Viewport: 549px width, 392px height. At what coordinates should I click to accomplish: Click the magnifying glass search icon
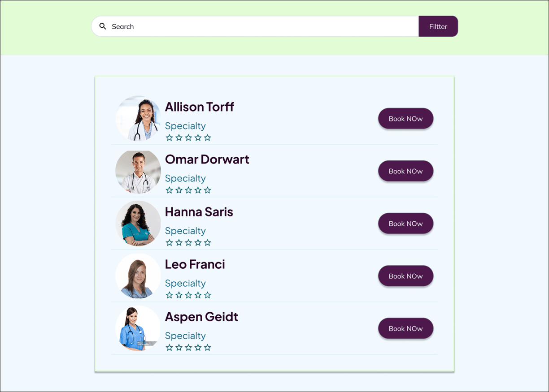tap(103, 26)
